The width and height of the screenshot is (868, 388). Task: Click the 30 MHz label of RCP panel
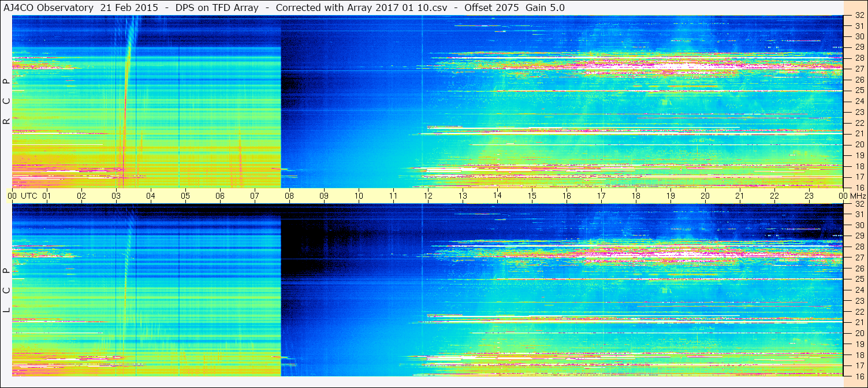click(x=859, y=36)
